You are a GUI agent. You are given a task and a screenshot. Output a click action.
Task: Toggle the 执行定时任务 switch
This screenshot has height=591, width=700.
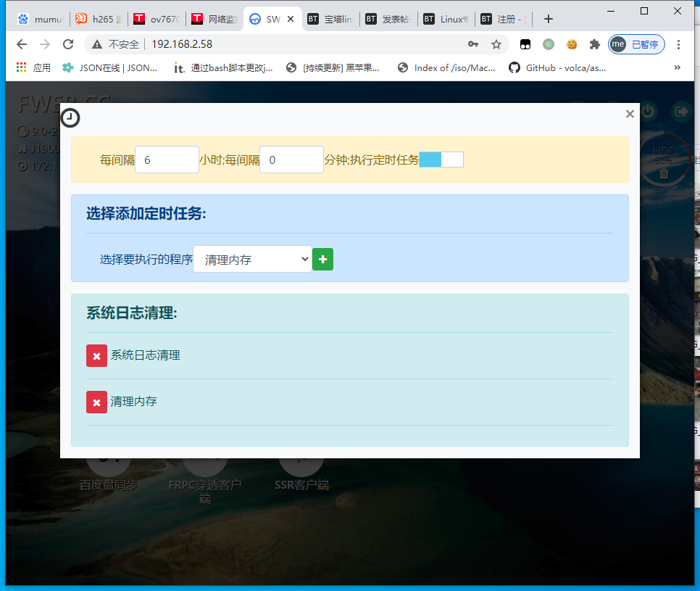click(441, 160)
